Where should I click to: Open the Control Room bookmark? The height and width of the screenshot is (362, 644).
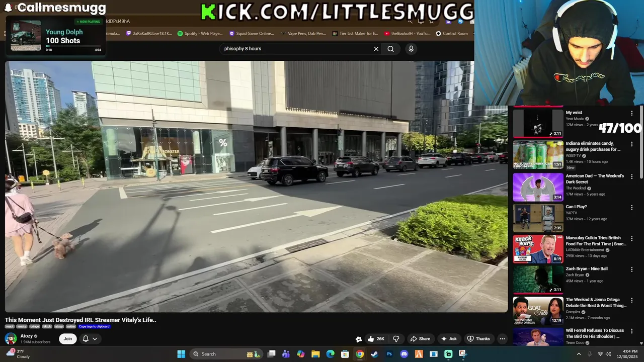452,34
